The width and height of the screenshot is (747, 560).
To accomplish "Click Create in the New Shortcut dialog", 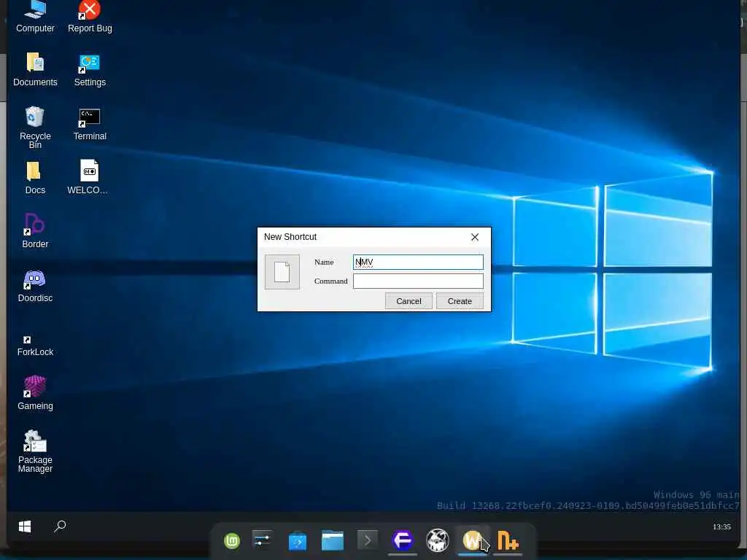I will pyautogui.click(x=460, y=301).
